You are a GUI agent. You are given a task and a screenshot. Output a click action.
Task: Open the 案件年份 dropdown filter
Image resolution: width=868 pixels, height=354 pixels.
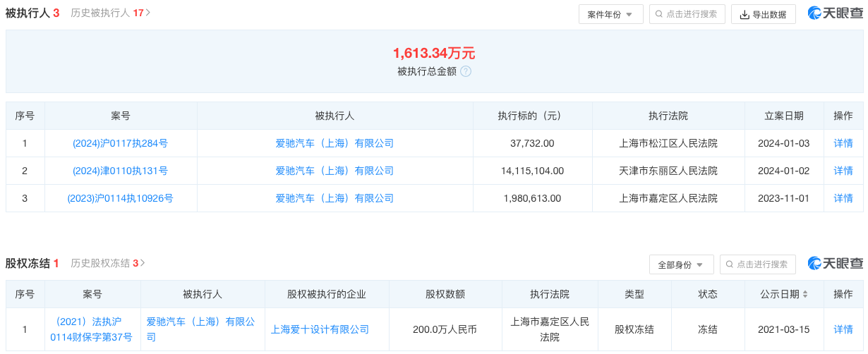611,14
